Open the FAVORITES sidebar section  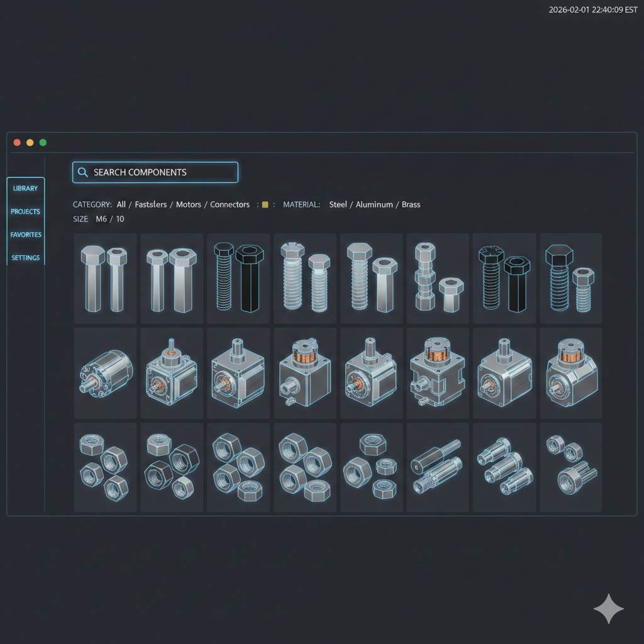[25, 235]
